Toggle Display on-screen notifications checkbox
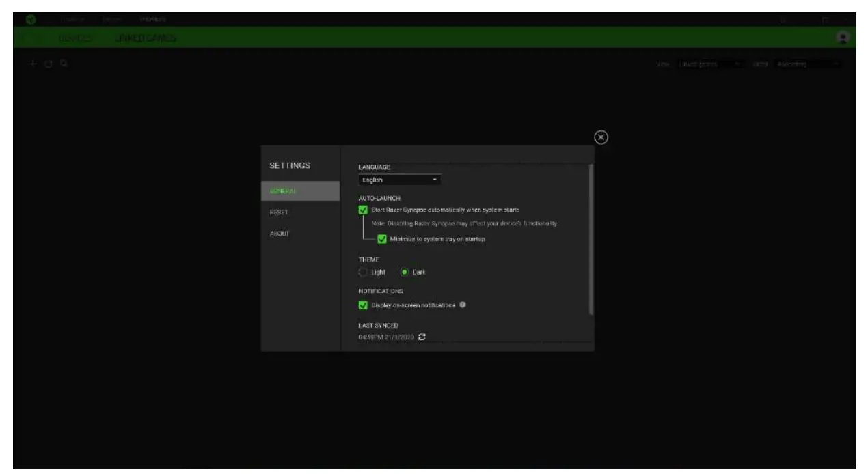This screenshot has height=474, width=868. [x=363, y=305]
